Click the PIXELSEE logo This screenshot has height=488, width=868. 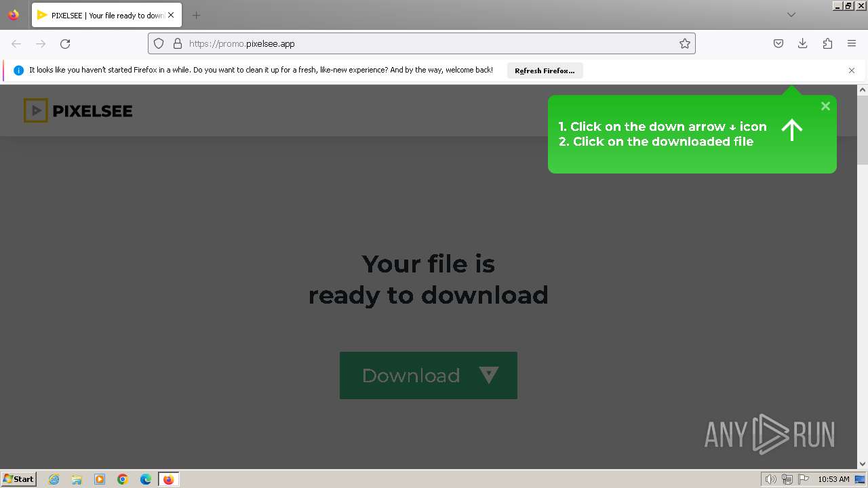(x=78, y=110)
